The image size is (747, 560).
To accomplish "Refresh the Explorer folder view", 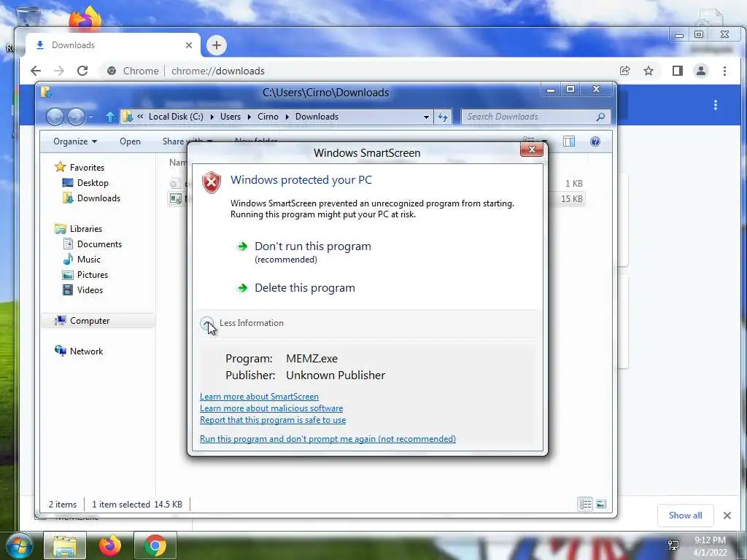I will click(x=443, y=117).
